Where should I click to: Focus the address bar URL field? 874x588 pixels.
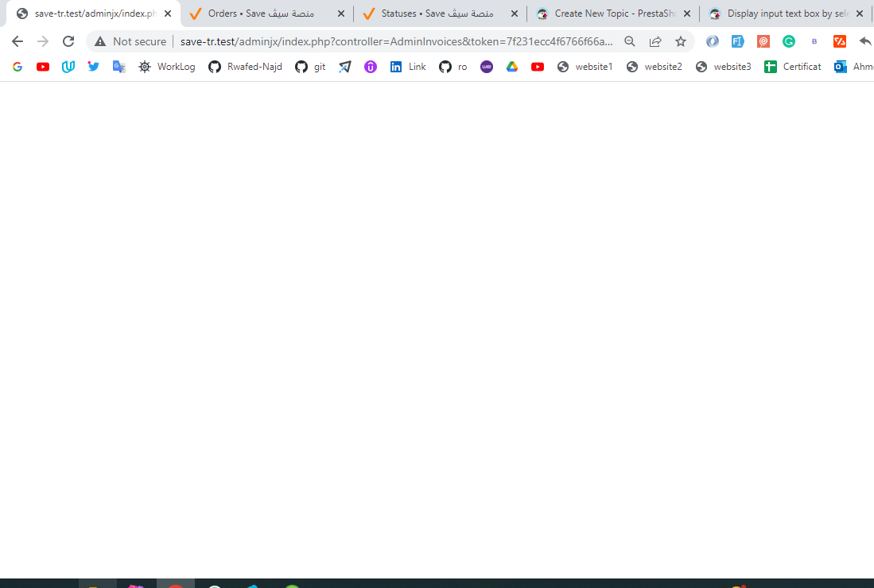pyautogui.click(x=396, y=41)
